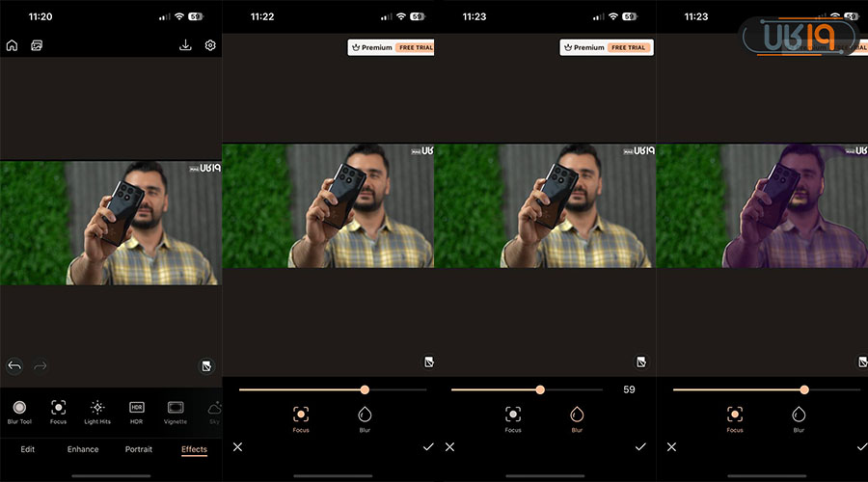Tap Premium FREE TRIAL on the 11:22 screen
This screenshot has width=868, height=482.
click(x=391, y=47)
